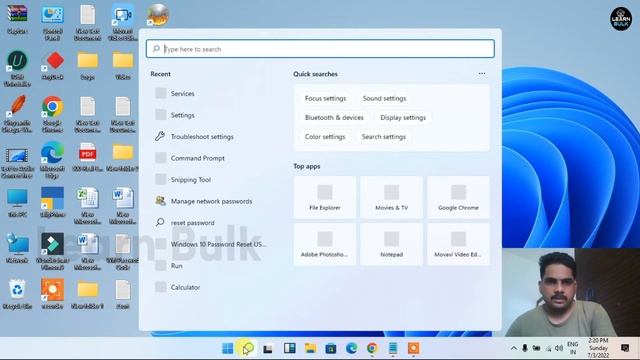The height and width of the screenshot is (360, 640).
Task: Click the 'Type here to search' box
Action: coord(320,49)
